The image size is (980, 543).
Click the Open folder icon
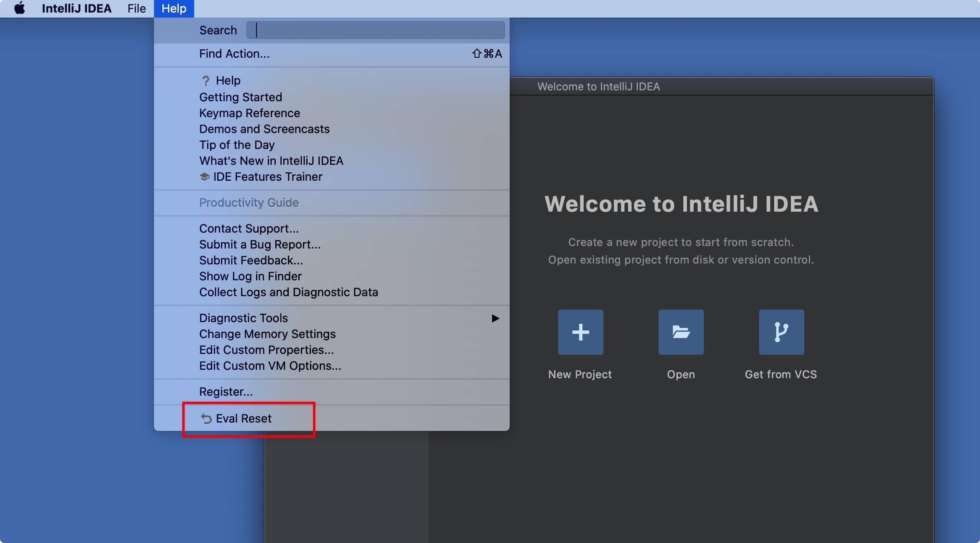point(681,332)
